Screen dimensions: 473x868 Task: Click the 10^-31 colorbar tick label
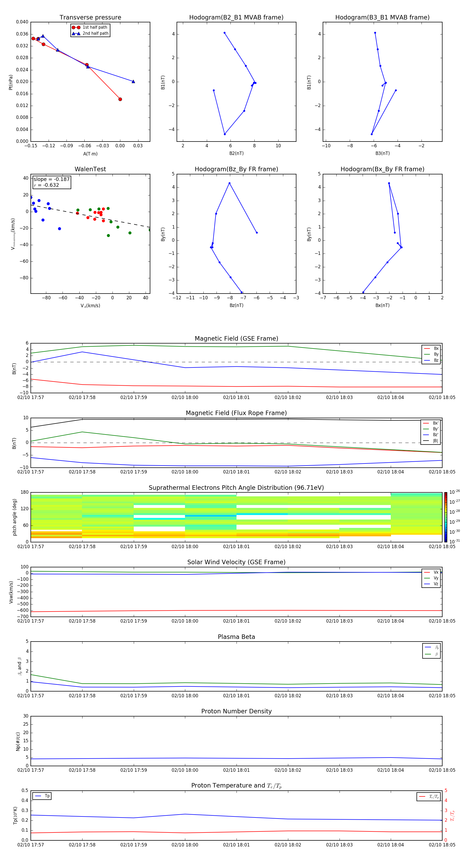point(455,542)
